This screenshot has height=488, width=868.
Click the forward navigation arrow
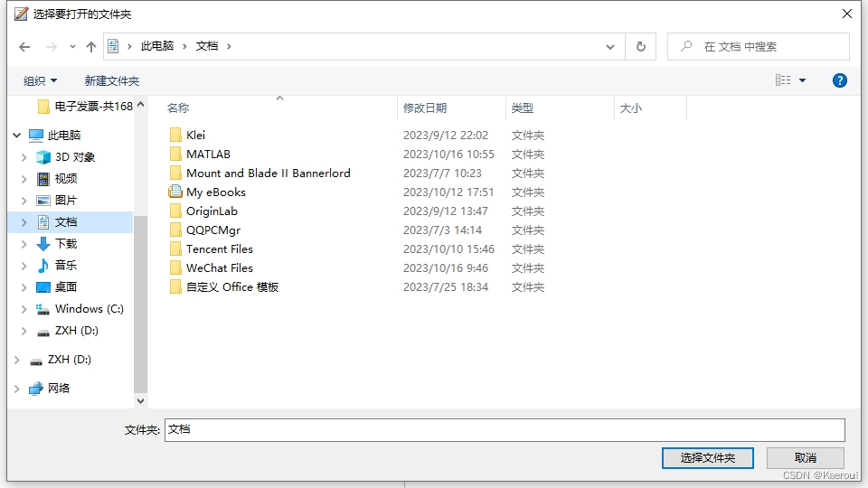tap(51, 47)
